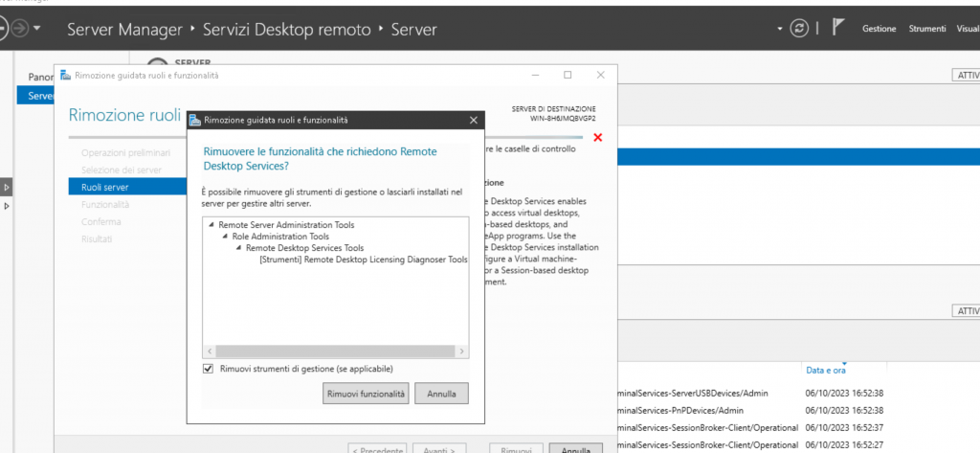
Task: Click the Rimuovi funzionalità button
Action: tap(366, 393)
